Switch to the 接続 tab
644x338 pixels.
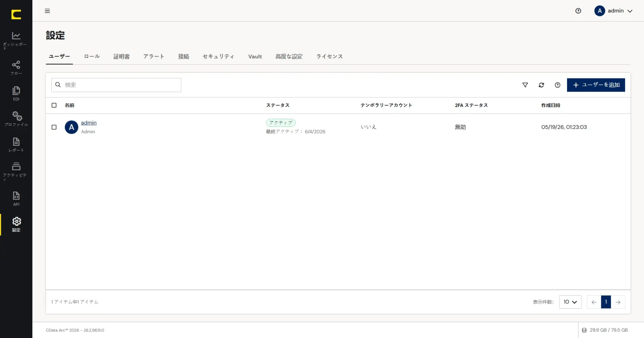[x=183, y=57]
